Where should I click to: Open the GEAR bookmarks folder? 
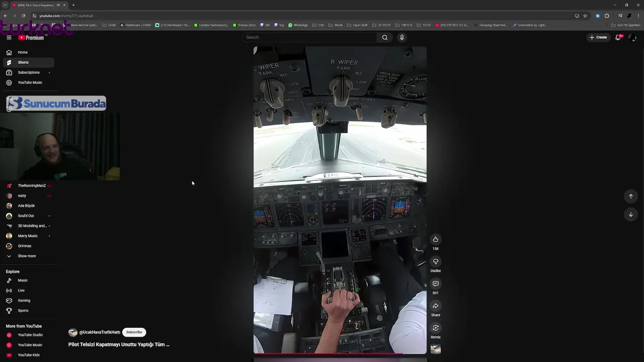click(x=109, y=25)
